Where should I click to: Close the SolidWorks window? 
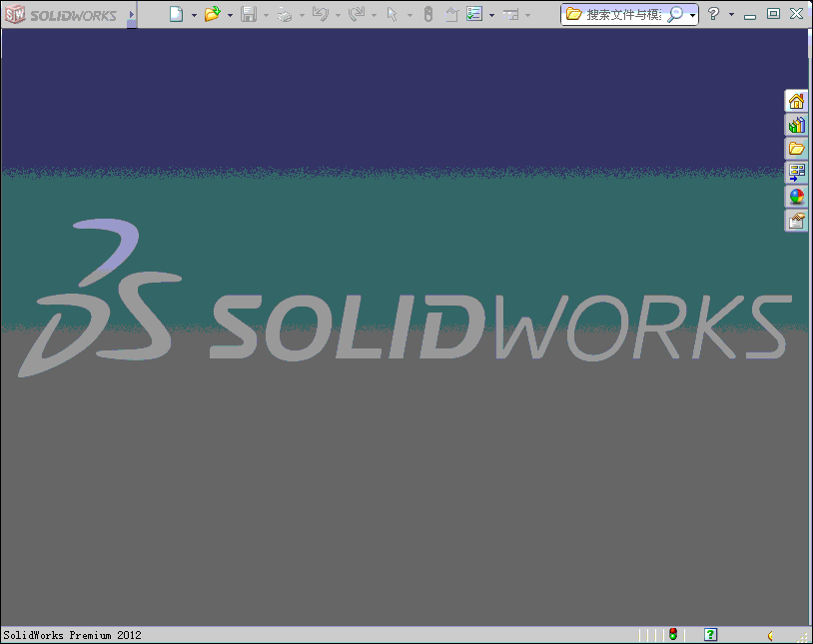click(x=796, y=14)
